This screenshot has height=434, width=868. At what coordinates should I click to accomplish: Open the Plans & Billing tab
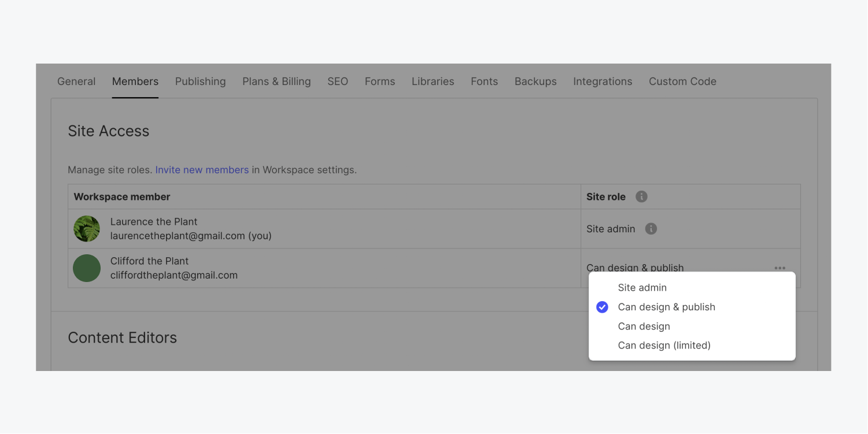276,81
